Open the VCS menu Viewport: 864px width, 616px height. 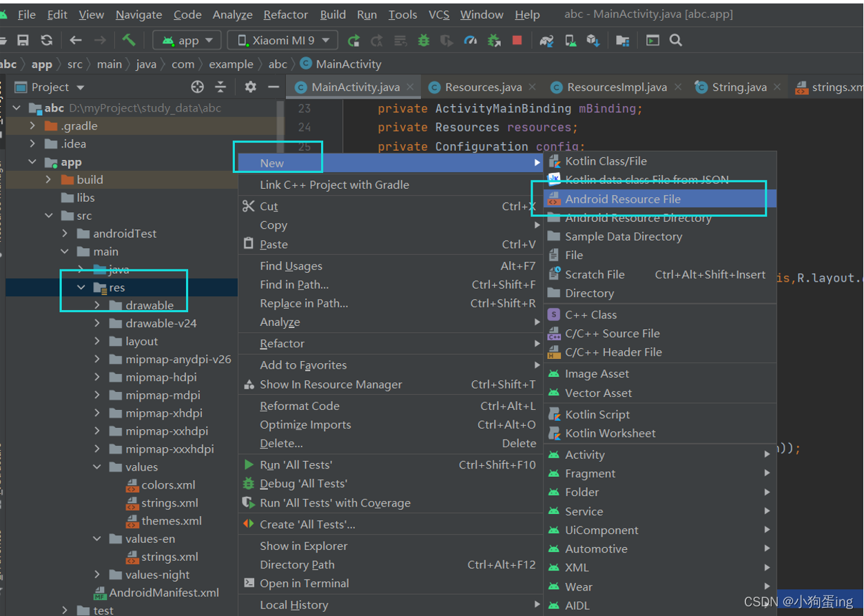(439, 14)
